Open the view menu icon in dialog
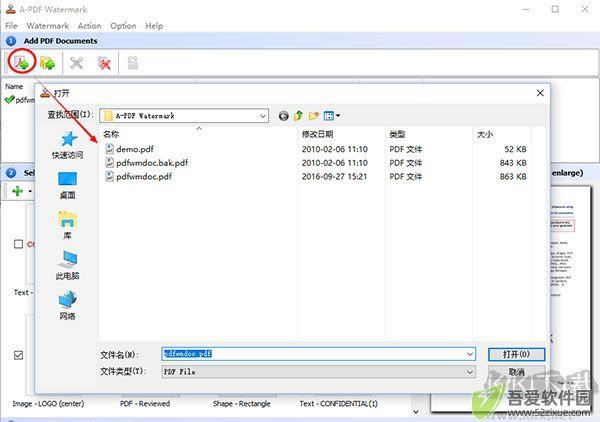The width and height of the screenshot is (600, 422). [x=331, y=116]
